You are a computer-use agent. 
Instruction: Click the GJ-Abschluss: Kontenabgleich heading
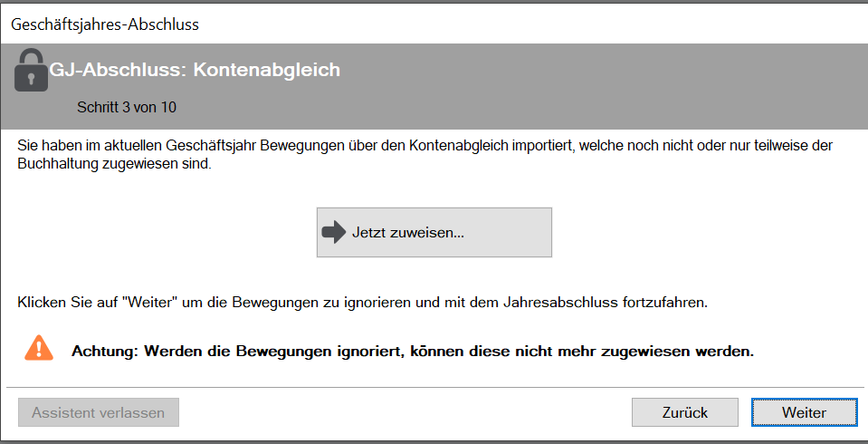195,70
